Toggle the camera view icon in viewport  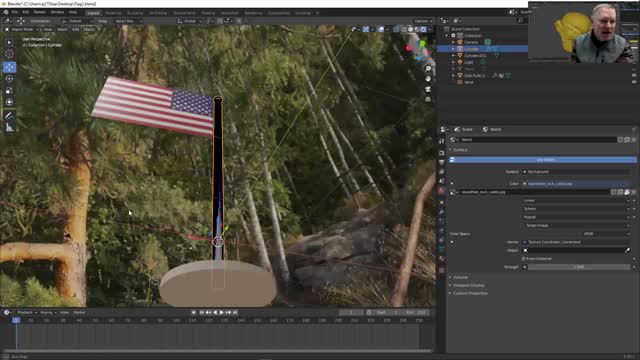tap(428, 89)
